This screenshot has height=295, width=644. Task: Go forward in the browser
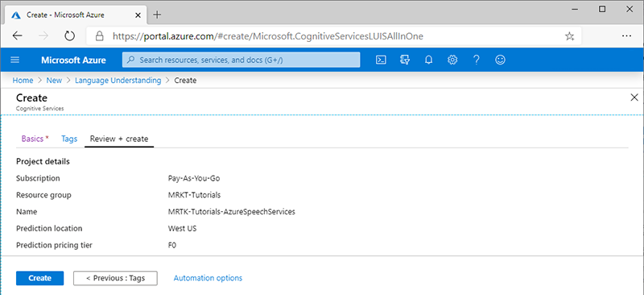(43, 36)
